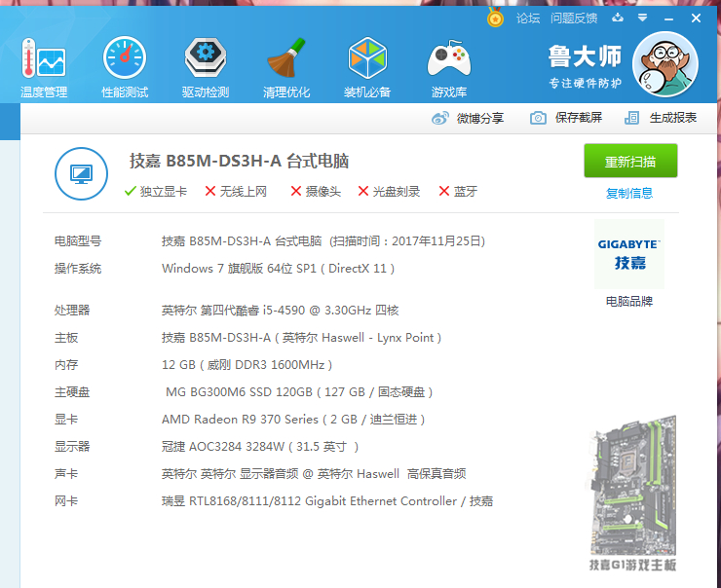Click the report document icon

pos(631,118)
